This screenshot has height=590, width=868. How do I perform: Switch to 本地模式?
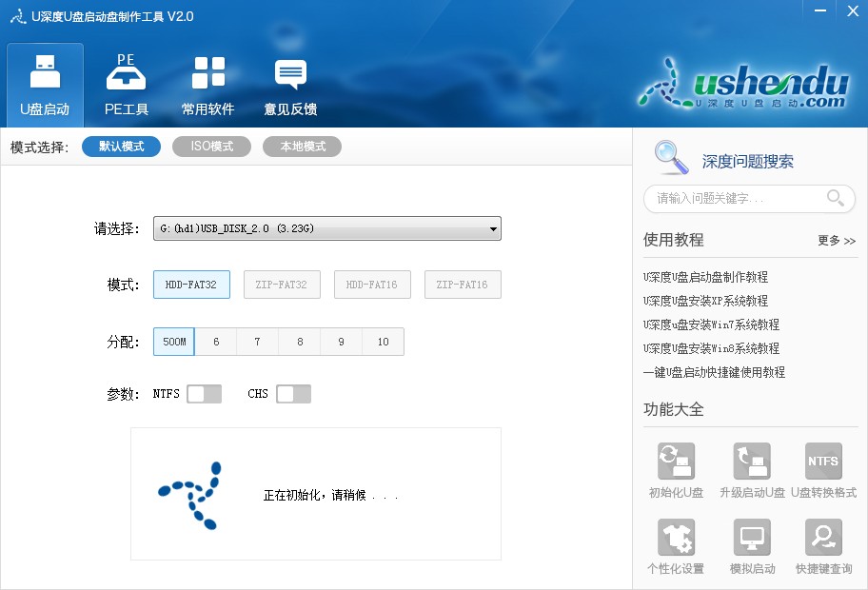tap(303, 147)
